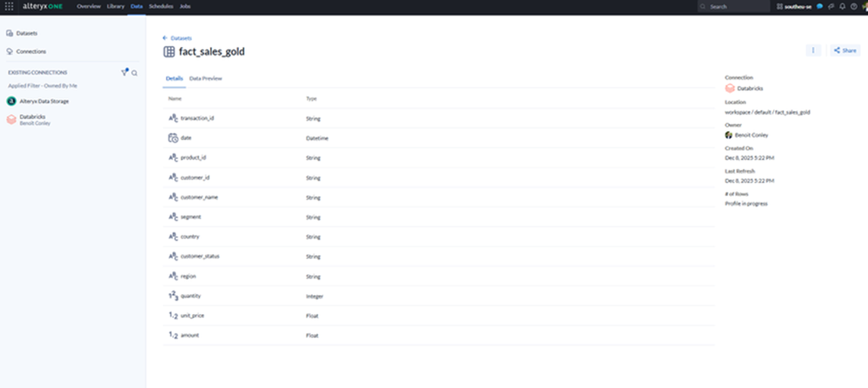This screenshot has height=388, width=868.
Task: Click the Alteryx One logo
Action: tap(43, 7)
